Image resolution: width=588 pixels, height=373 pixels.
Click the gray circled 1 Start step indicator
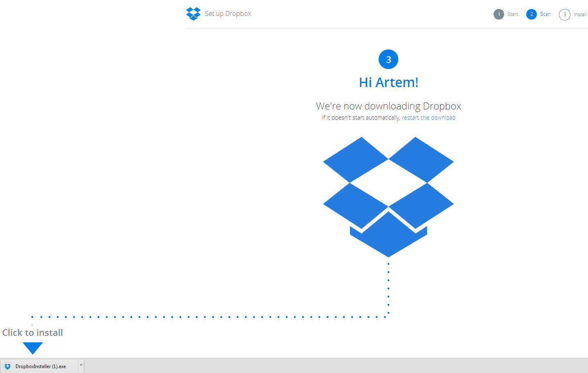pos(498,14)
